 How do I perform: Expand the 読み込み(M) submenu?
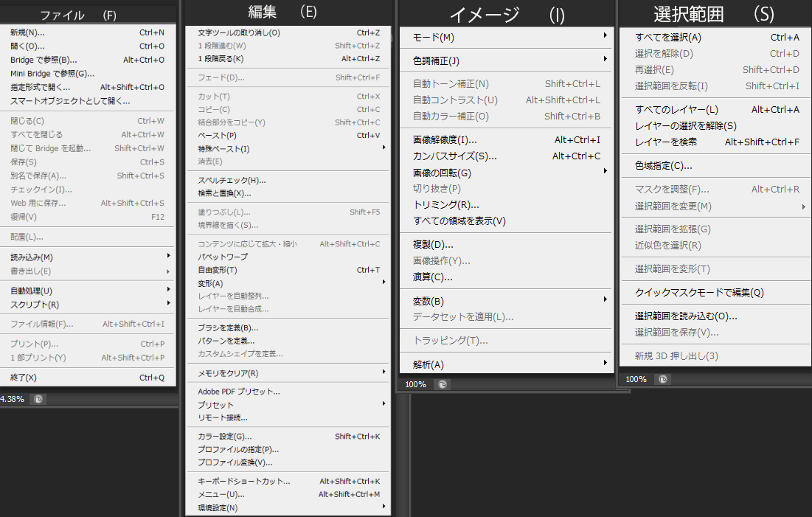[x=88, y=257]
